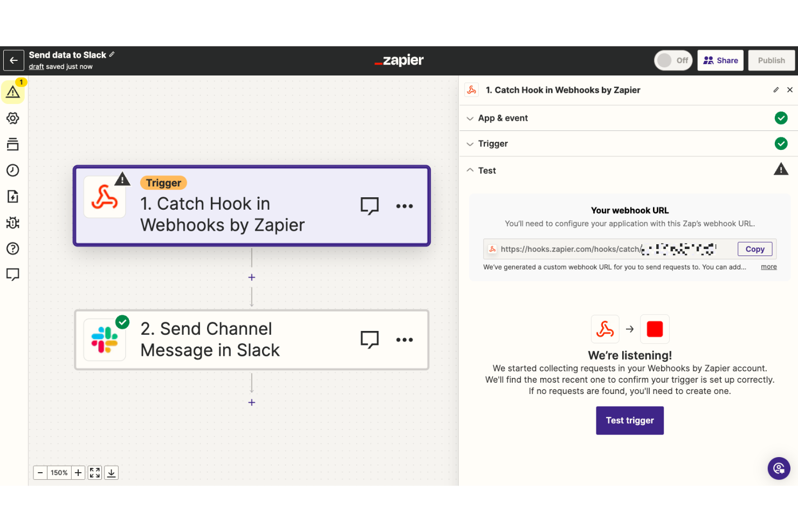Viewport: 798px width, 532px height.
Task: Click the Trigger section green checkmark
Action: (x=781, y=143)
